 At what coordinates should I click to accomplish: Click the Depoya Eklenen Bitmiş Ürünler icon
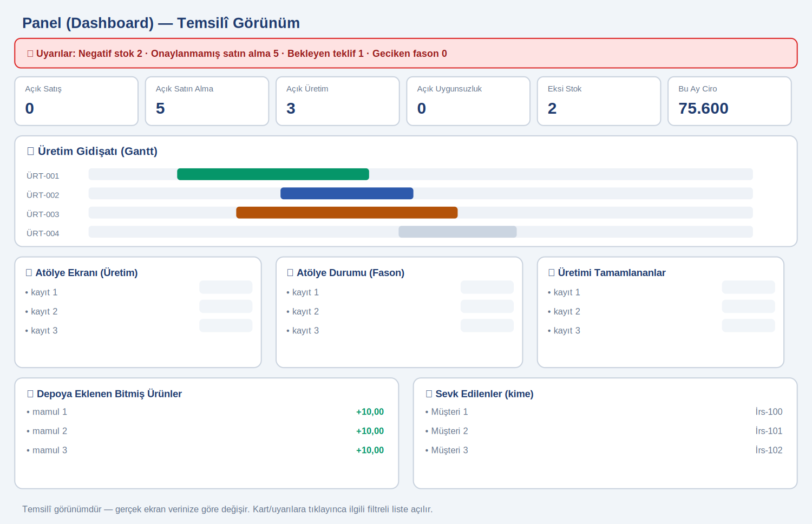(x=30, y=394)
